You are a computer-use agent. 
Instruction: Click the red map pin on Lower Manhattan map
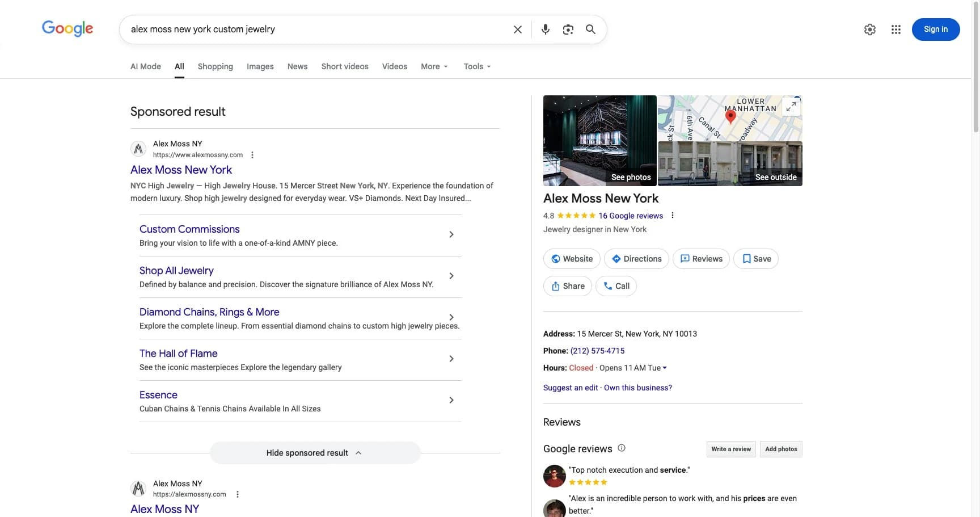click(730, 117)
